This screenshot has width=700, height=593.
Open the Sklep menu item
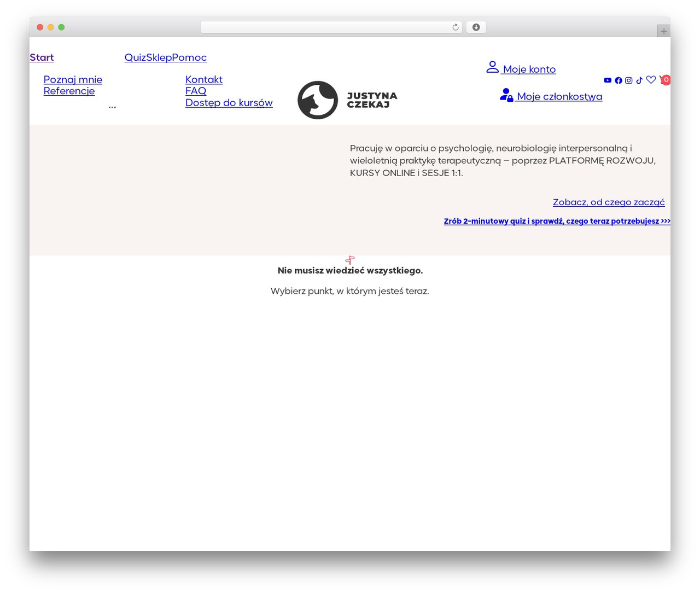[x=159, y=57]
